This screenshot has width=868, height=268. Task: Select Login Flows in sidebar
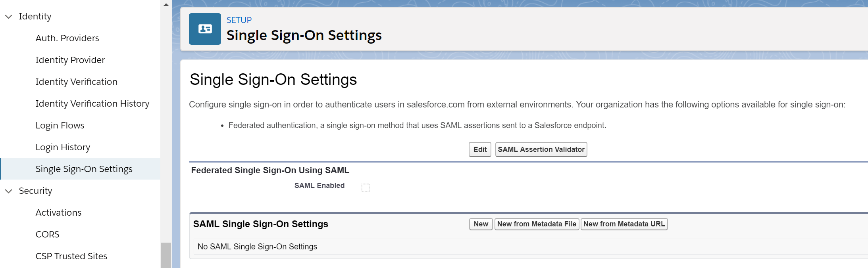(x=60, y=125)
